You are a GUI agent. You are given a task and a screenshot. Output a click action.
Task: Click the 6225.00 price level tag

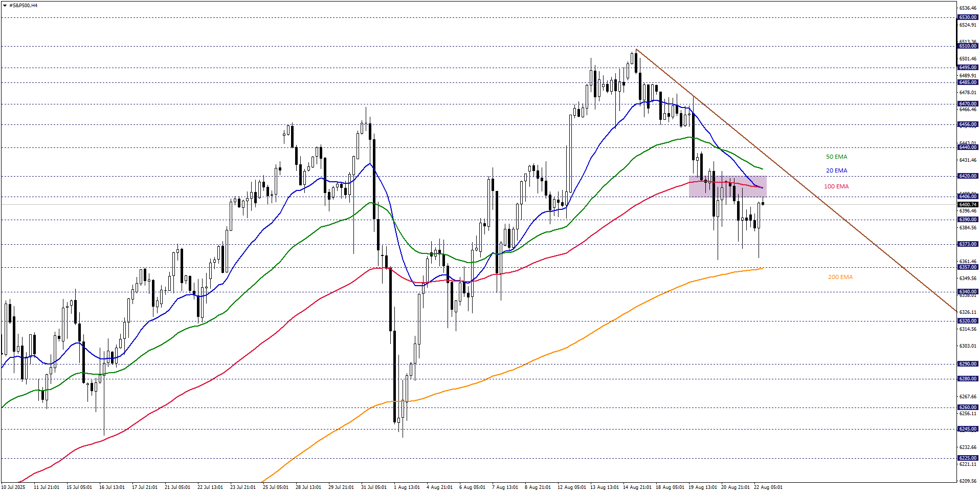968,458
